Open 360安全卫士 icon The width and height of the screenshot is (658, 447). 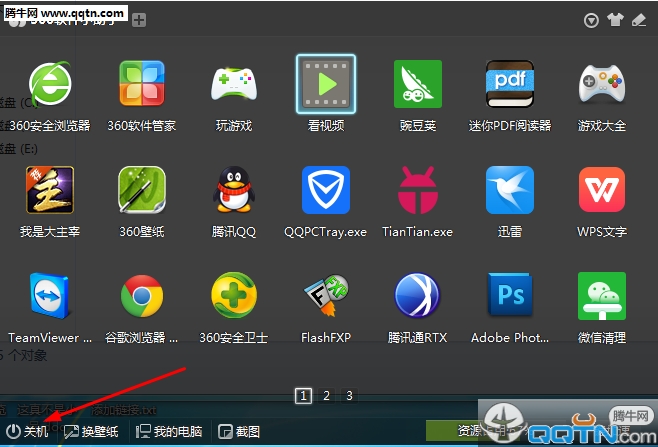tap(234, 296)
